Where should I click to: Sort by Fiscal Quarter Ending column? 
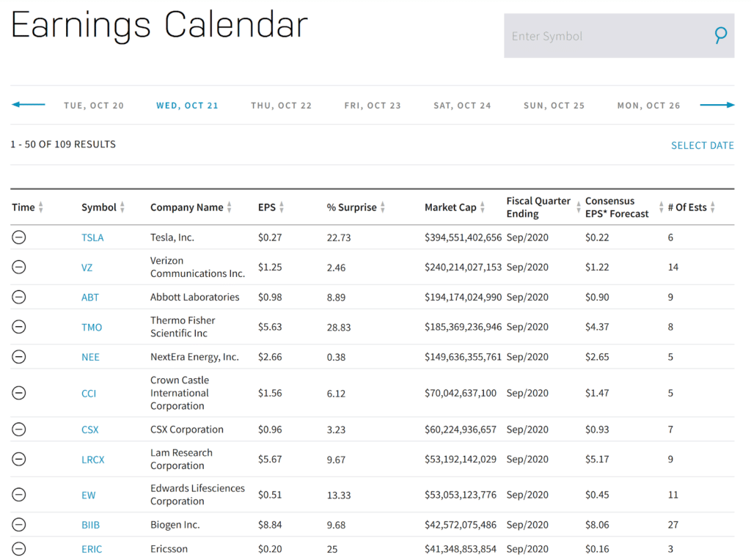pos(579,207)
